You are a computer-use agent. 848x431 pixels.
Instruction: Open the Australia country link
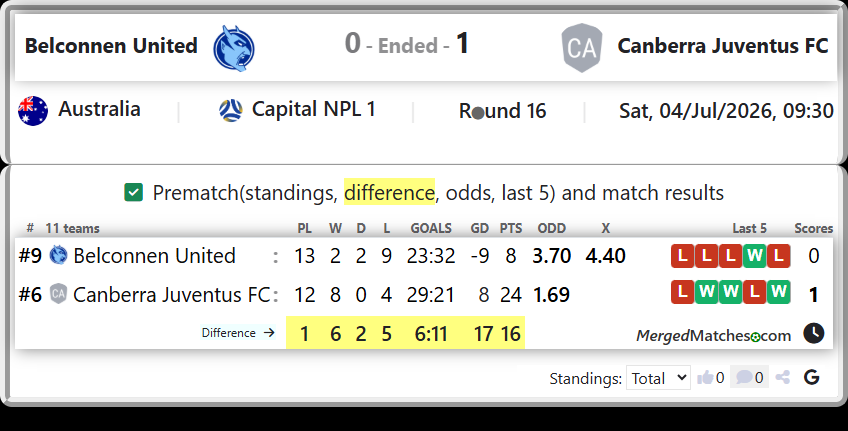click(x=100, y=109)
